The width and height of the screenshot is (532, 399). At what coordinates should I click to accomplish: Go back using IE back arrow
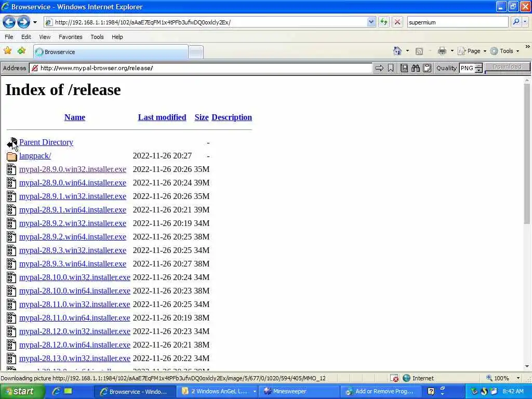[x=9, y=22]
